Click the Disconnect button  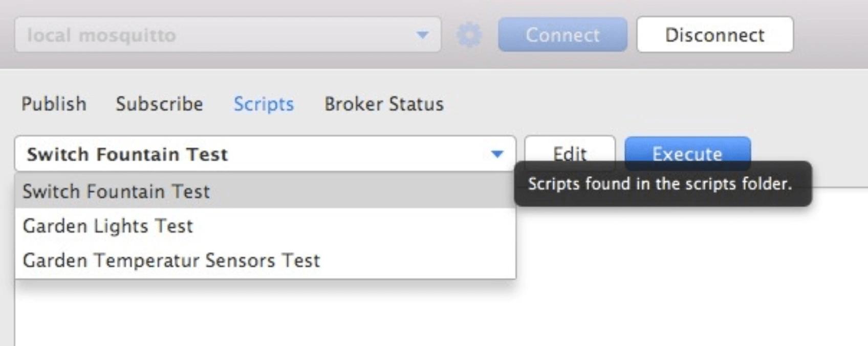pyautogui.click(x=713, y=35)
